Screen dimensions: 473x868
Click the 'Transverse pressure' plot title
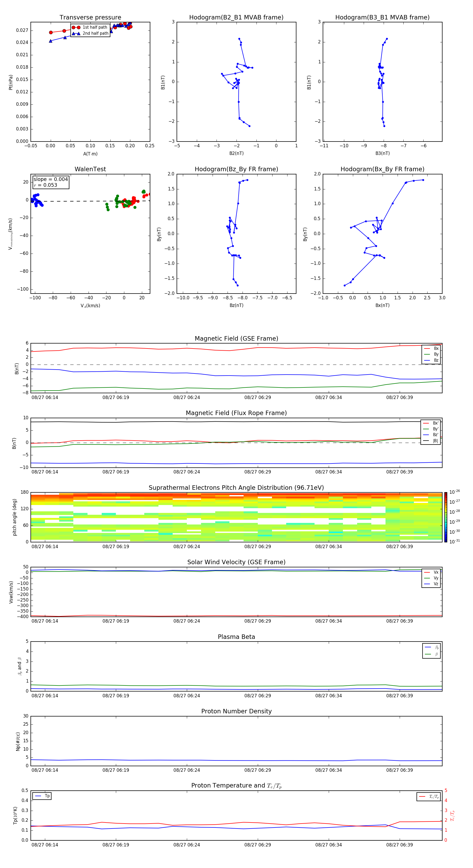pos(90,18)
